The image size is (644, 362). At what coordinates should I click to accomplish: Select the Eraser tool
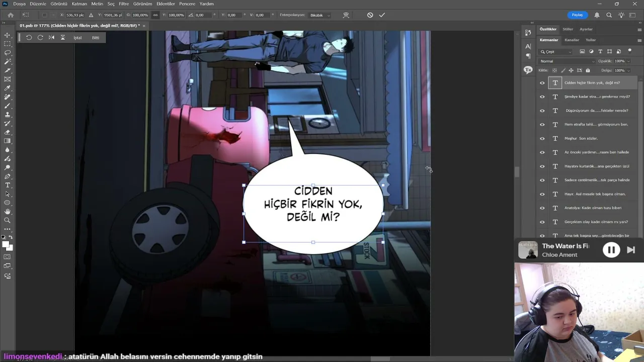[8, 132]
